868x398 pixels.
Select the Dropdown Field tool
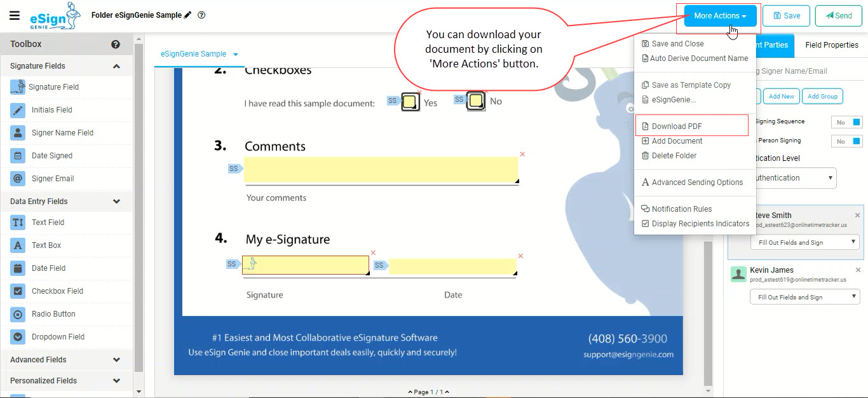(x=67, y=337)
